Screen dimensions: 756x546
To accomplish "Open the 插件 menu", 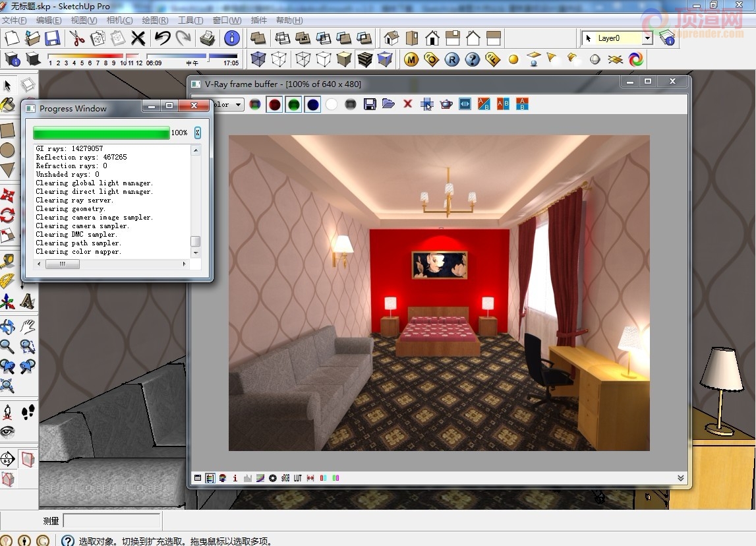I will pyautogui.click(x=258, y=20).
